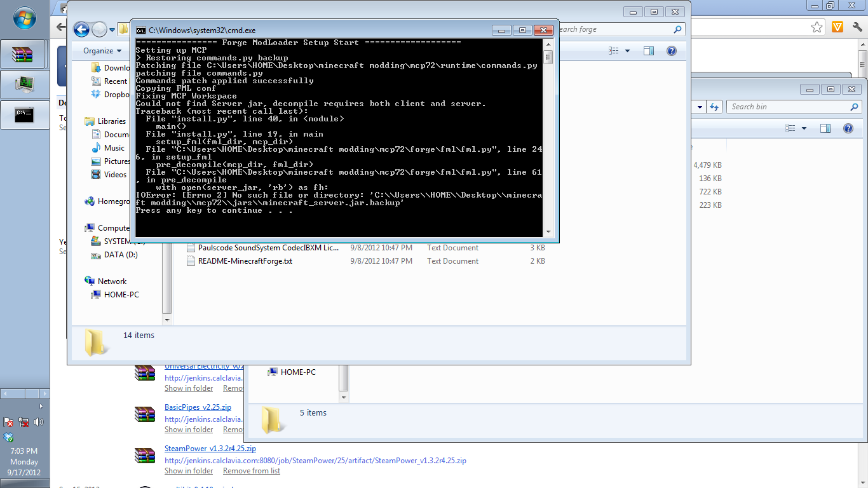
Task: Open the Organize dropdown menu
Action: [102, 51]
